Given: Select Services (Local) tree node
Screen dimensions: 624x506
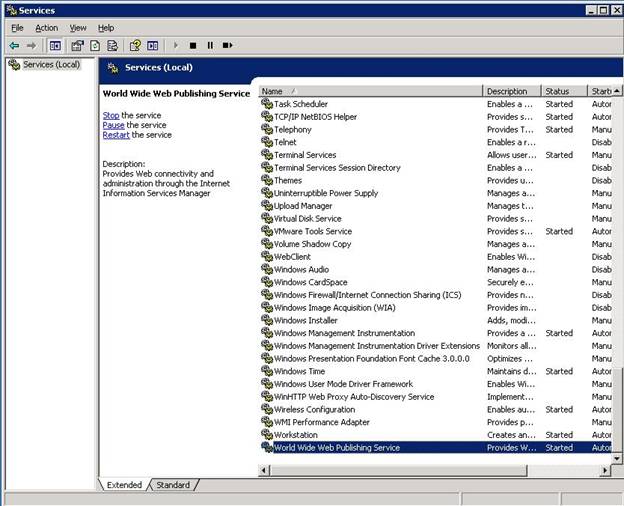Looking at the screenshot, I should click(51, 64).
